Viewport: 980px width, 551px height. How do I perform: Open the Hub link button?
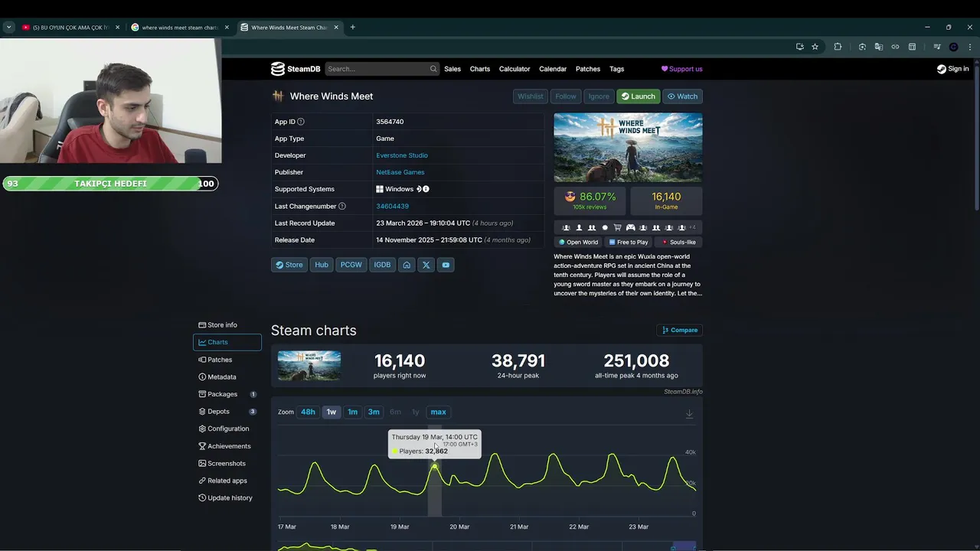pyautogui.click(x=322, y=265)
